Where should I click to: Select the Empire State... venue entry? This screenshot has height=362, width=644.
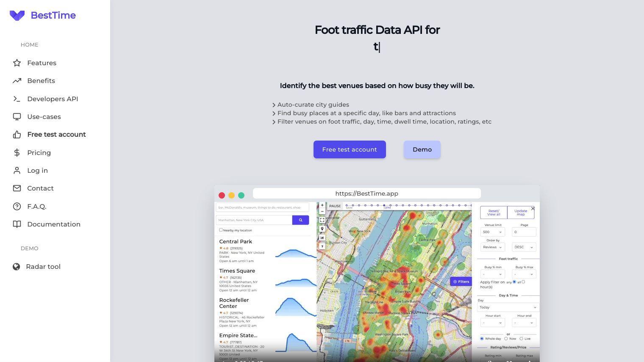tap(266, 346)
